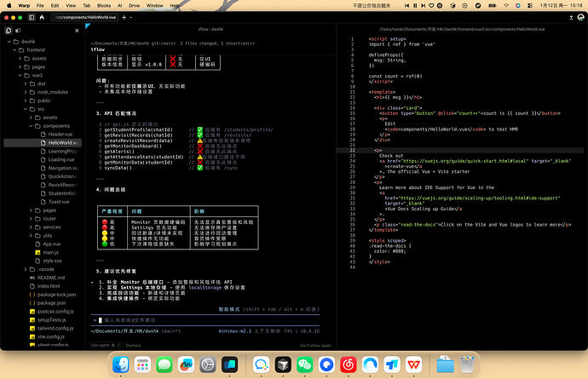Click "Don't show again" link

[x=314, y=345]
